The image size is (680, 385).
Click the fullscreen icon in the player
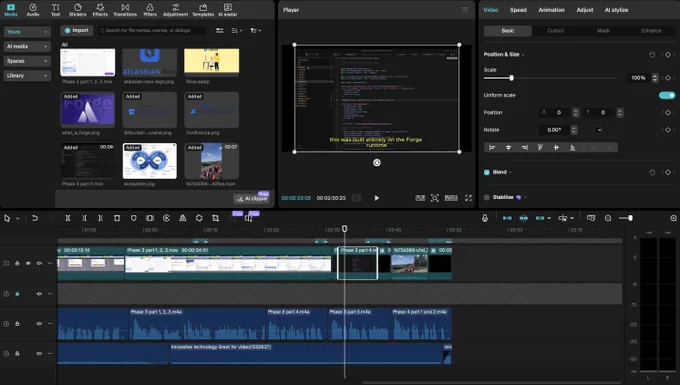click(468, 198)
